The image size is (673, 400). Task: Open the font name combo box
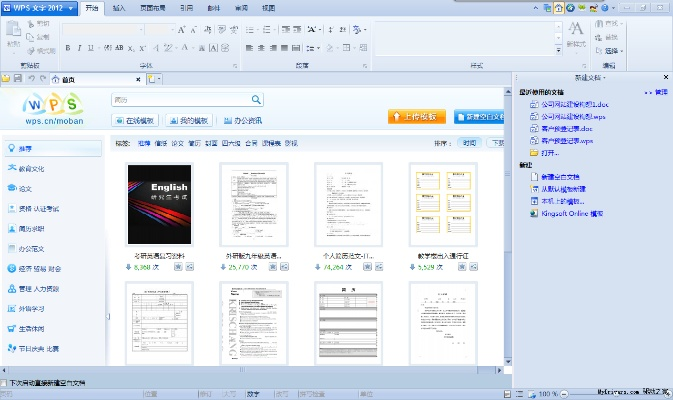click(103, 30)
